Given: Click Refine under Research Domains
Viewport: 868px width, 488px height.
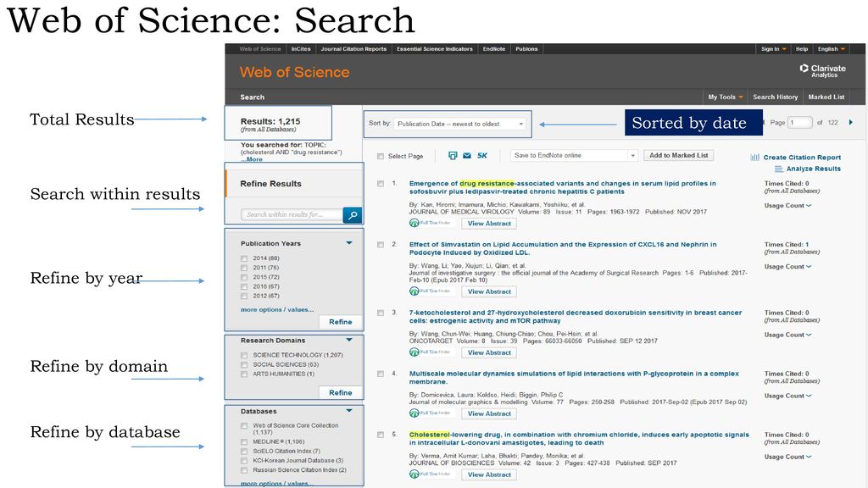Looking at the screenshot, I should [341, 392].
